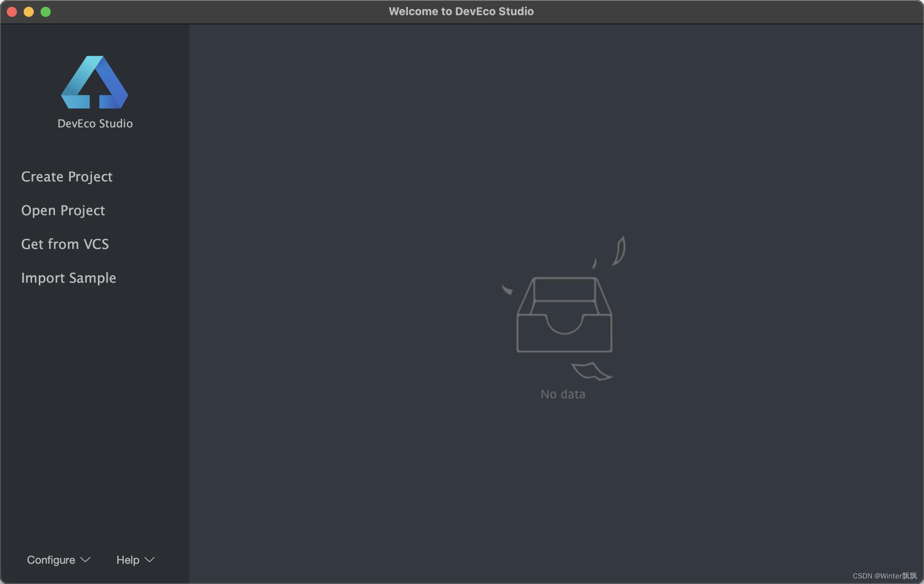Viewport: 924px width, 584px height.
Task: Click the CSDN @Winter watermark text
Action: click(x=884, y=576)
